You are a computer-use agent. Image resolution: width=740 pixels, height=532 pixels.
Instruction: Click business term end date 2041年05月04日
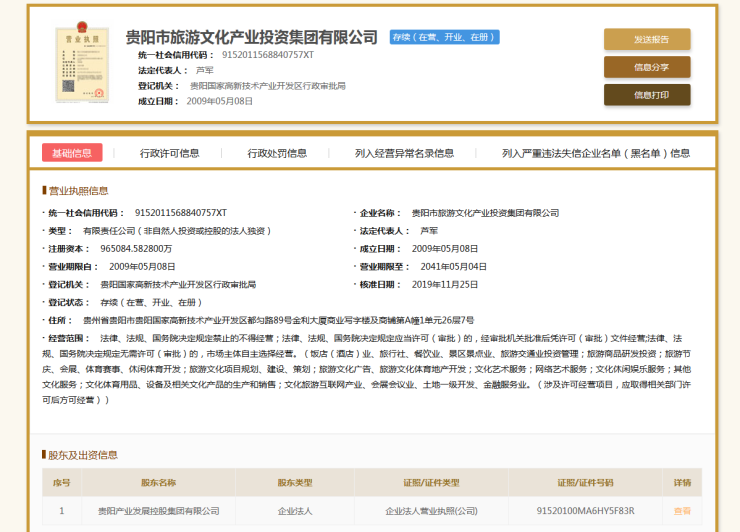(453, 267)
